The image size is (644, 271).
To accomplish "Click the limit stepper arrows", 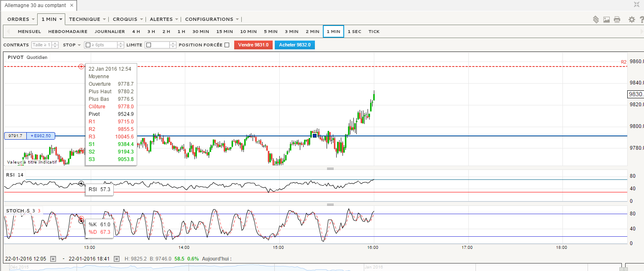I will [x=172, y=45].
